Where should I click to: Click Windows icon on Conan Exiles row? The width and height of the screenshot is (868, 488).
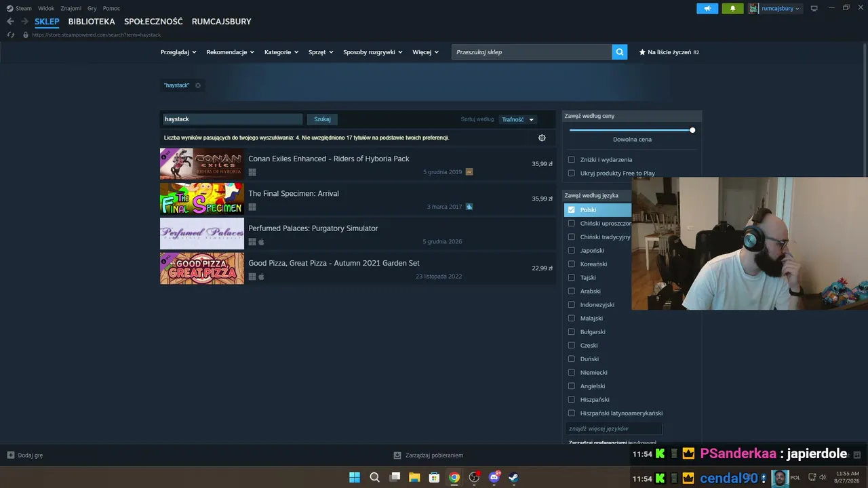pos(252,172)
